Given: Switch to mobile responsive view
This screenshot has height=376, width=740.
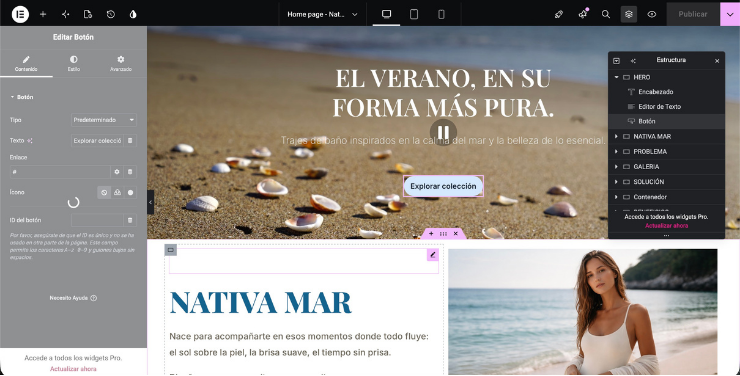Looking at the screenshot, I should (x=441, y=14).
